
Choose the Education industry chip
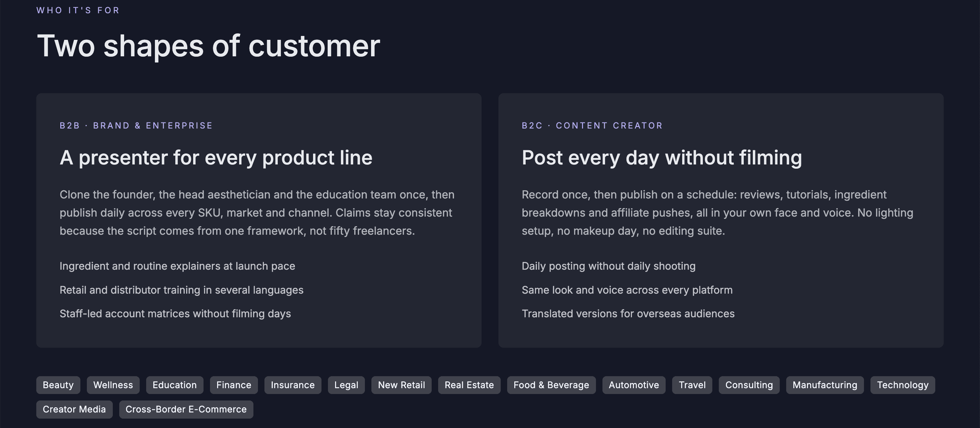point(175,385)
